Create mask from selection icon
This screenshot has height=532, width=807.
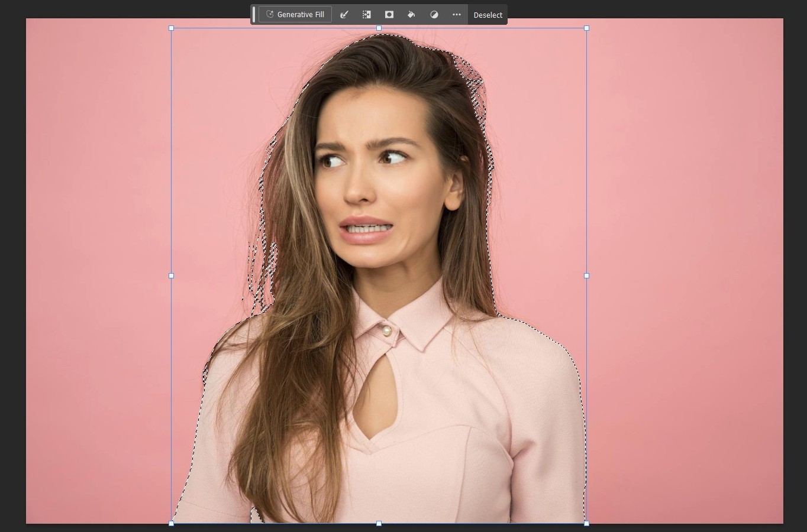389,14
